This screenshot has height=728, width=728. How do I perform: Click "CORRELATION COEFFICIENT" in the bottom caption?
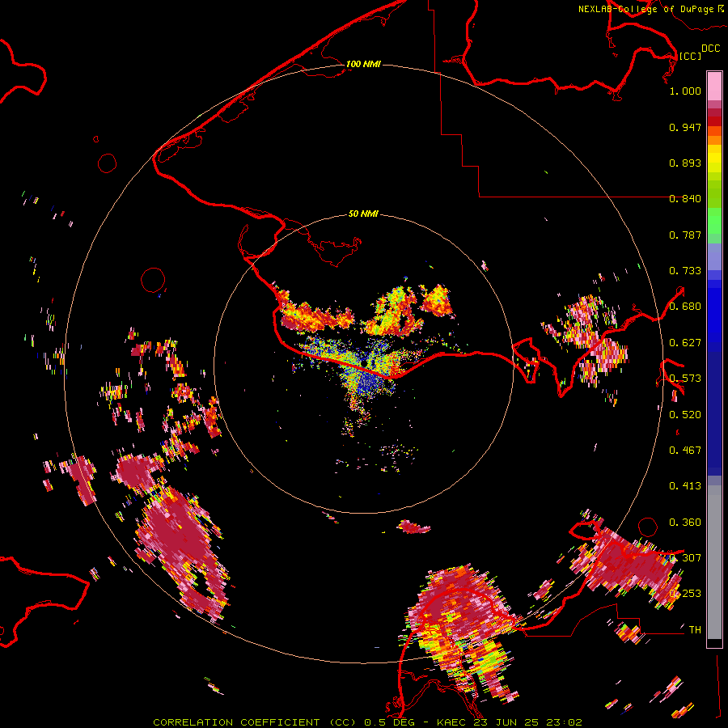pyautogui.click(x=236, y=722)
